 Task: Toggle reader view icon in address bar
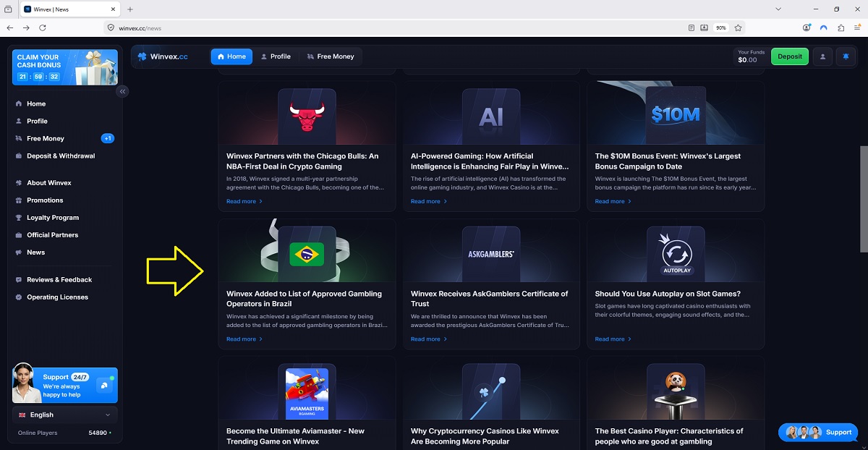[692, 27]
